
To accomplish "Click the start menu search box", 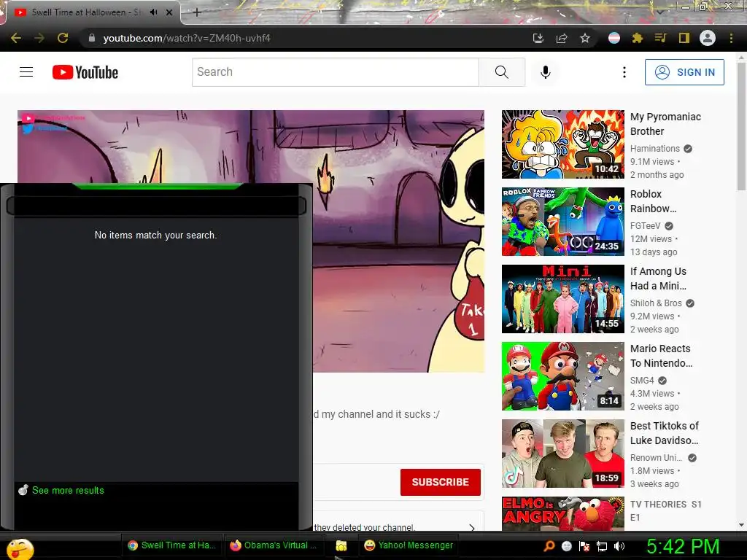I will 156,206.
